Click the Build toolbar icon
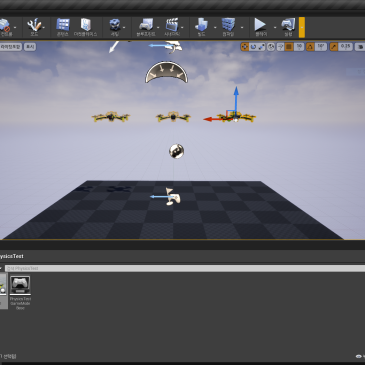The image size is (365, 365). pyautogui.click(x=201, y=27)
